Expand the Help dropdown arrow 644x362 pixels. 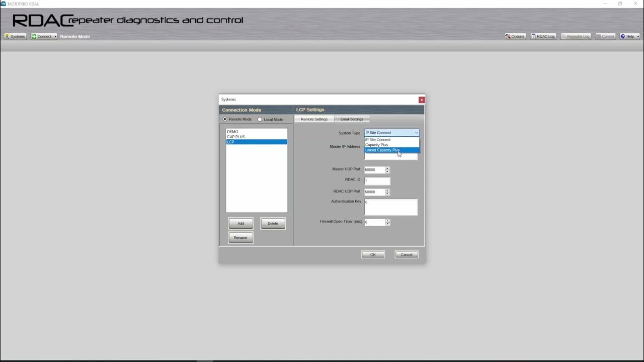(x=638, y=36)
